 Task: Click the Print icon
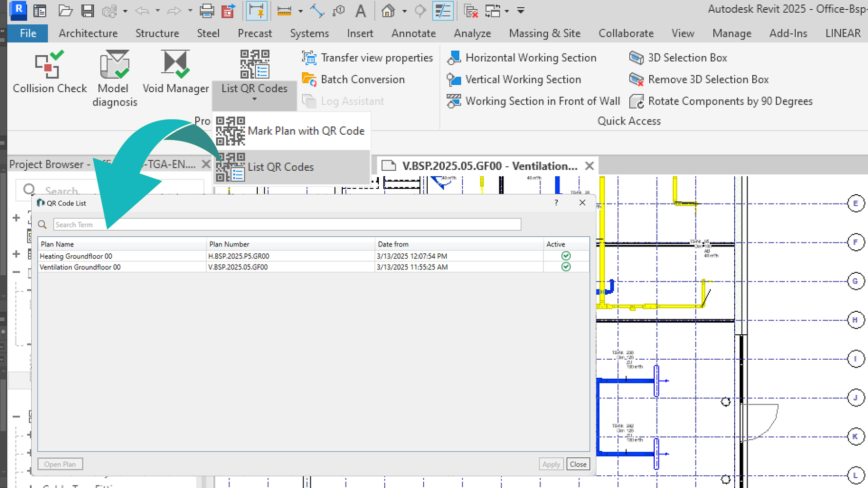(207, 11)
